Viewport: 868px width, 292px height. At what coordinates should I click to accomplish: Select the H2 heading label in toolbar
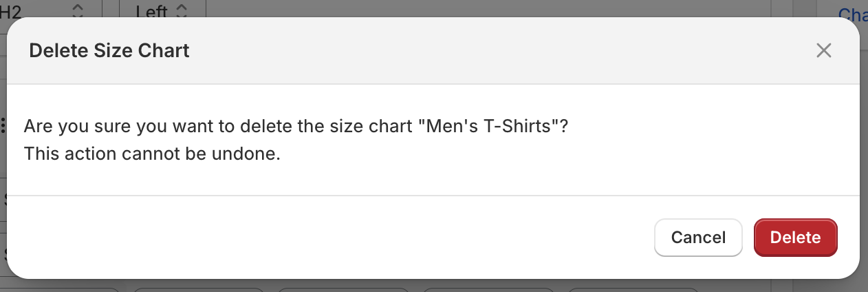coord(11,10)
